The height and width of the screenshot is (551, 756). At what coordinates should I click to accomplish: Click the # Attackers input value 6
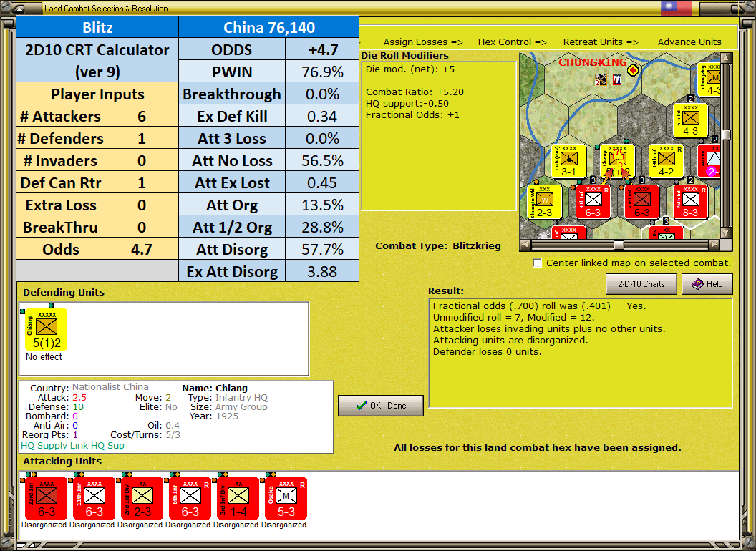(141, 116)
